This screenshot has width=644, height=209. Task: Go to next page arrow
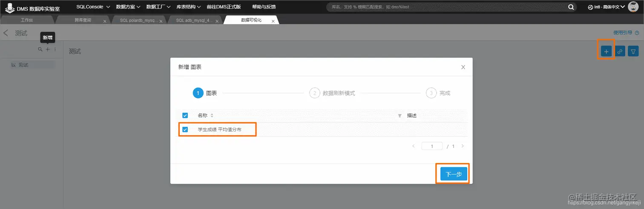463,146
